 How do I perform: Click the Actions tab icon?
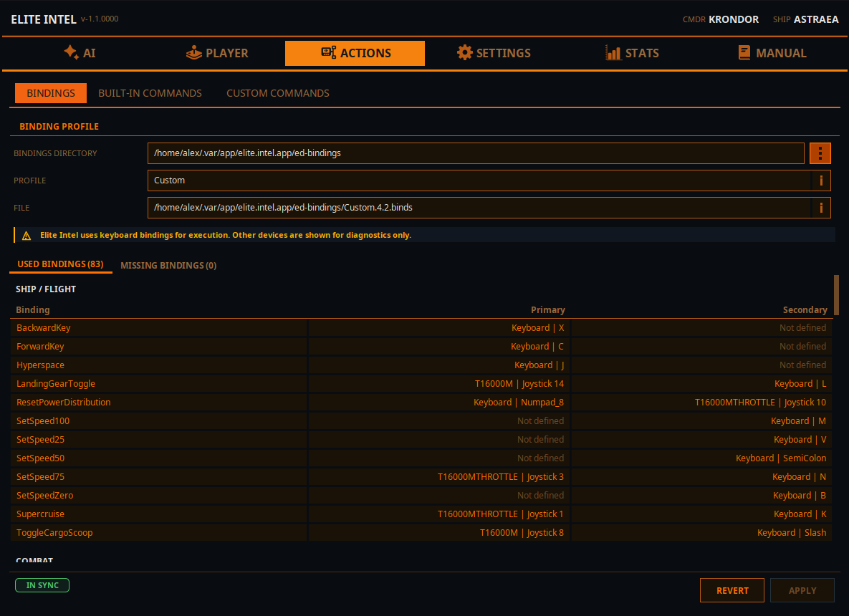point(329,52)
